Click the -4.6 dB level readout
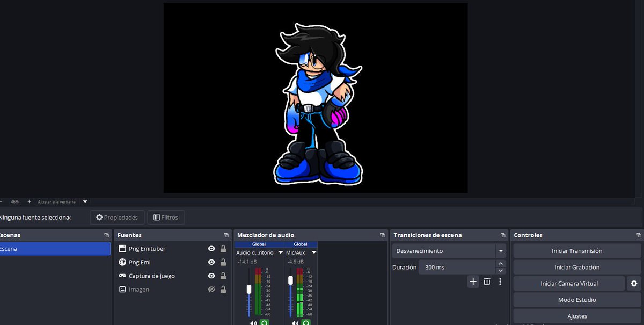This screenshot has width=644, height=325. [295, 262]
